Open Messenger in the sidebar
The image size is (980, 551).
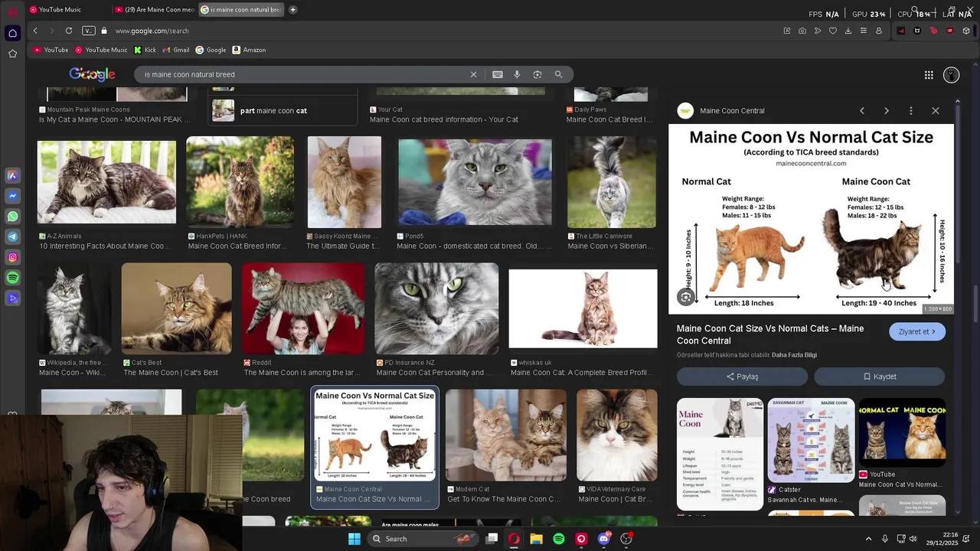click(12, 196)
